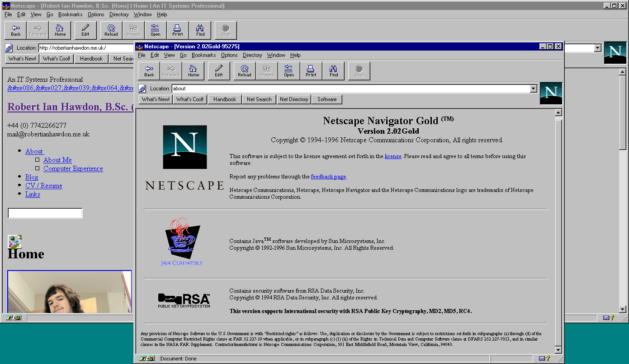Click the Open icon in front About window
This screenshot has width=629, height=364.
[289, 71]
